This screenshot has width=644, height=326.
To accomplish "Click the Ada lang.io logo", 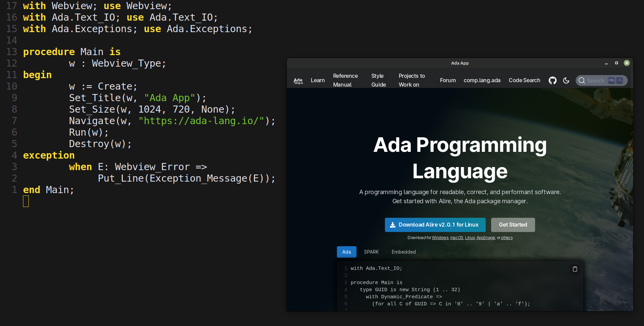I will pyautogui.click(x=298, y=81).
